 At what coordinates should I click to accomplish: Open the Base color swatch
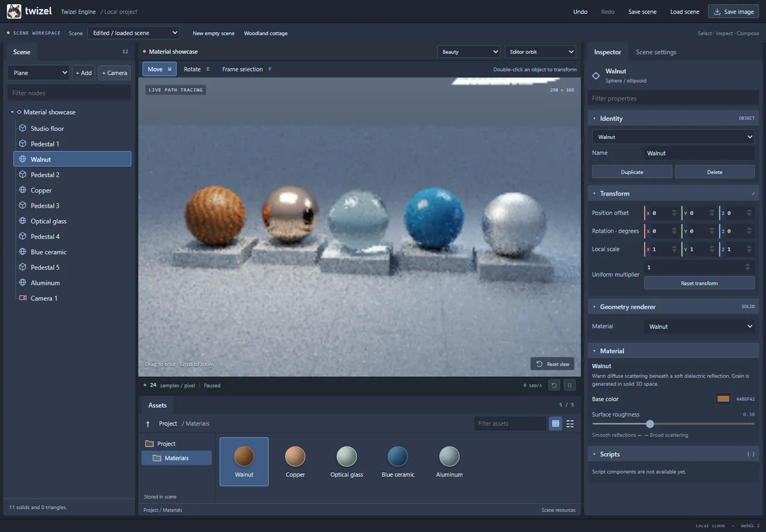(x=724, y=399)
